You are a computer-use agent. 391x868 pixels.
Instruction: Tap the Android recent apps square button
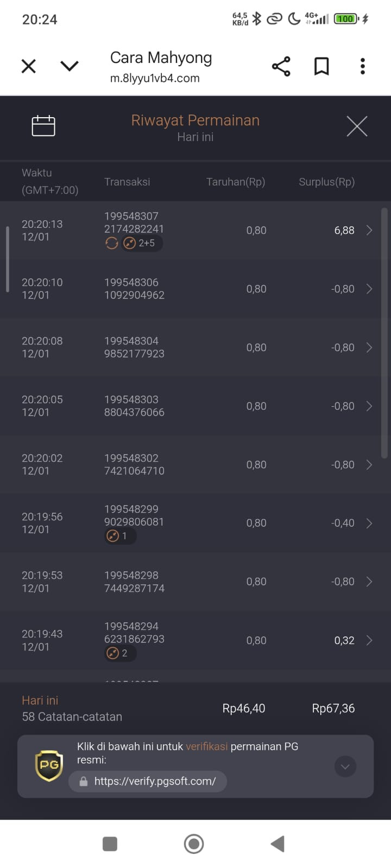(x=110, y=844)
